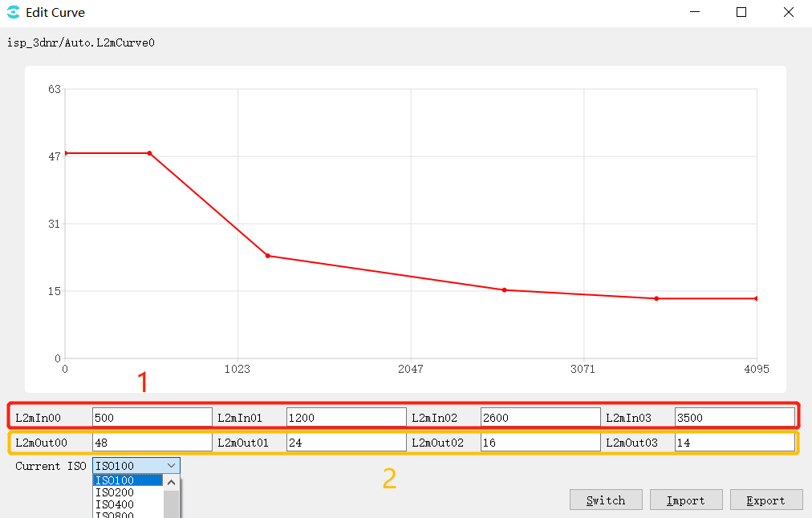Click the Edit Curve window title
812x518 pixels.
(x=55, y=12)
